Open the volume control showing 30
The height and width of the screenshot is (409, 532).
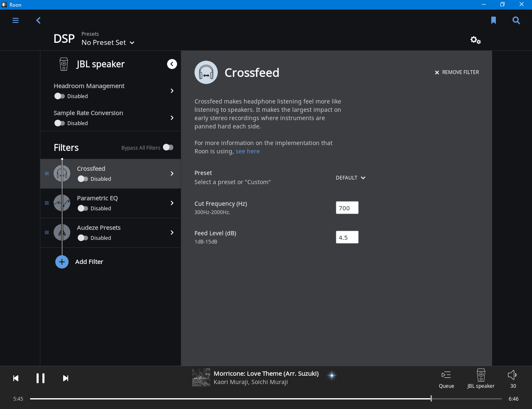(x=512, y=379)
